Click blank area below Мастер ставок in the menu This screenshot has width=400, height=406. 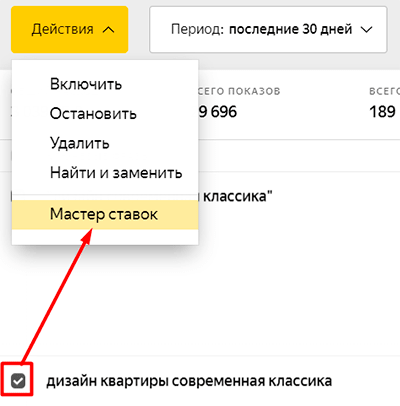click(105, 237)
